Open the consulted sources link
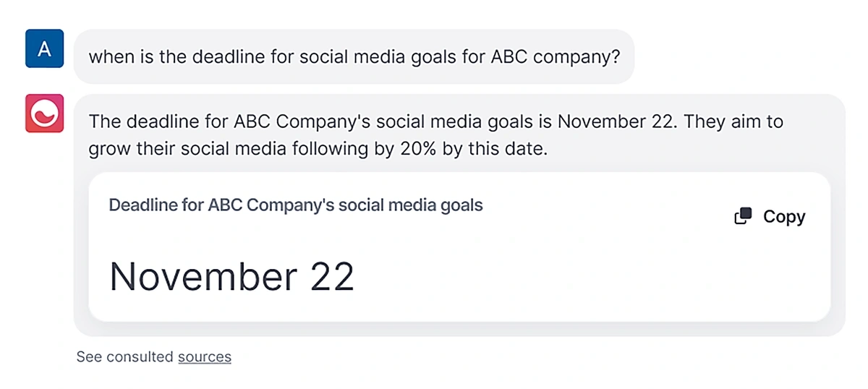 pos(205,356)
